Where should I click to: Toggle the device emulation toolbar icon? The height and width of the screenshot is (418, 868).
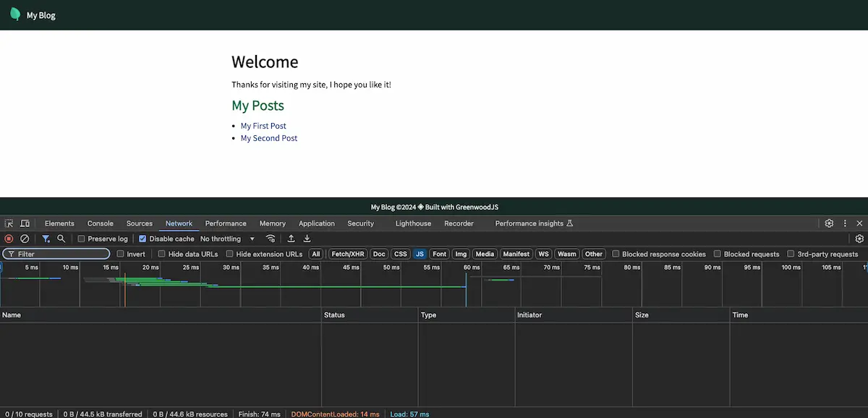pos(25,223)
